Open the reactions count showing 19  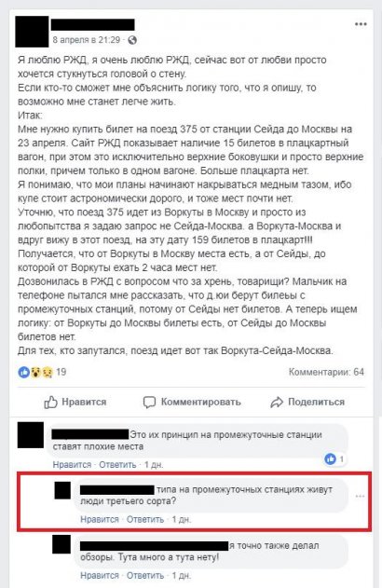click(x=61, y=372)
